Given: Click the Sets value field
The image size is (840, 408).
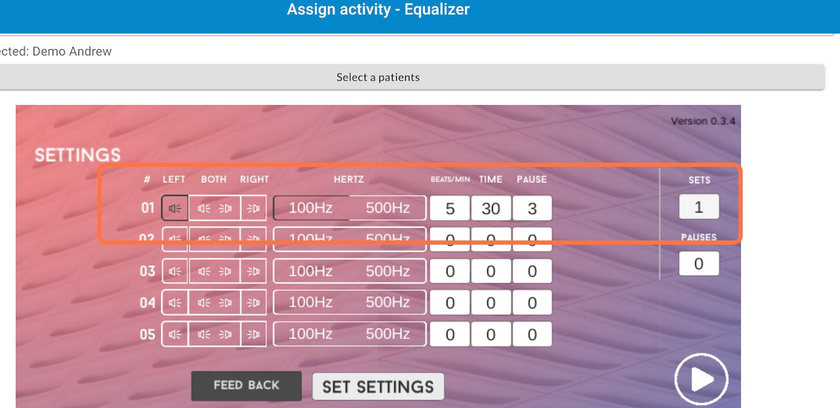Looking at the screenshot, I should [x=699, y=208].
